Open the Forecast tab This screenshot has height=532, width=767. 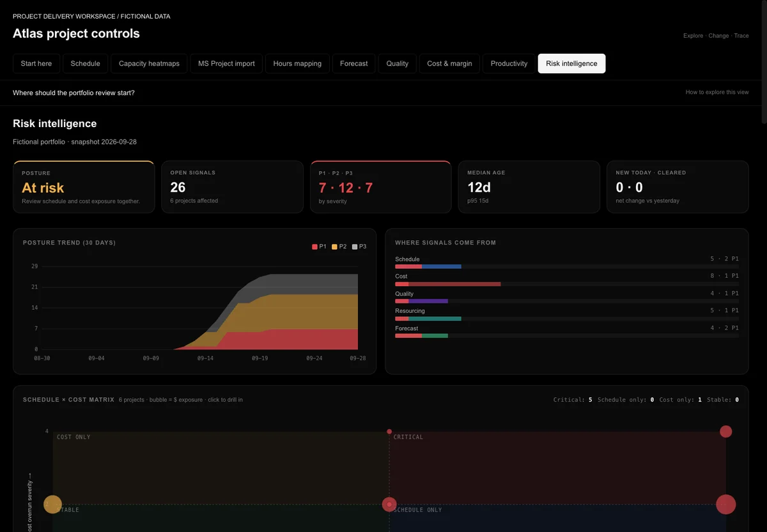(354, 64)
